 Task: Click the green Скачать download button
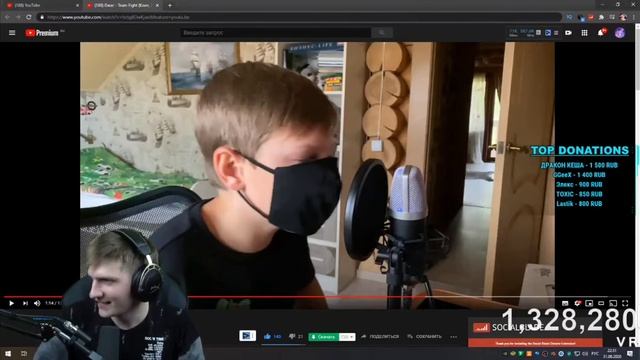[324, 337]
